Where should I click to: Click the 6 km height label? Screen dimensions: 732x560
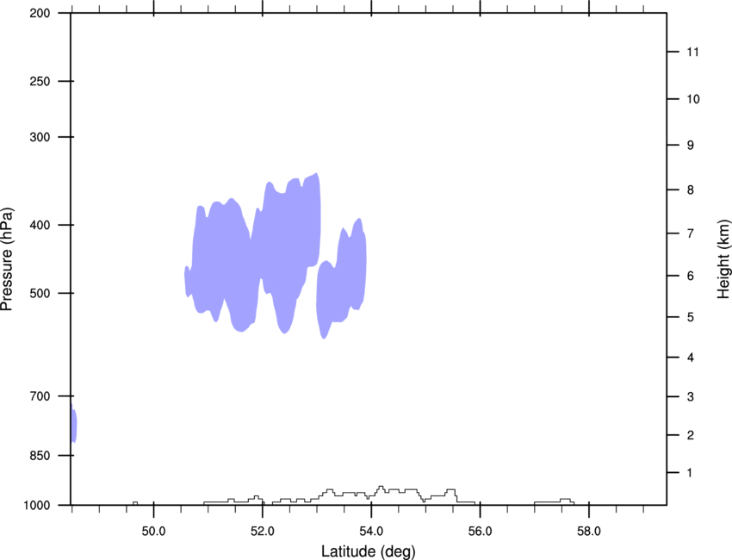click(x=691, y=276)
